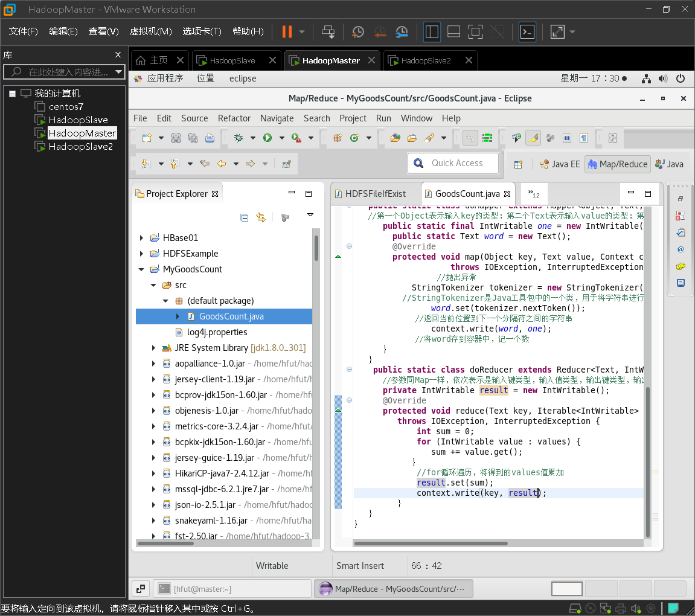Image resolution: width=695 pixels, height=616 pixels.
Task: Take a VMware snapshot with clock icon
Action: click(358, 32)
